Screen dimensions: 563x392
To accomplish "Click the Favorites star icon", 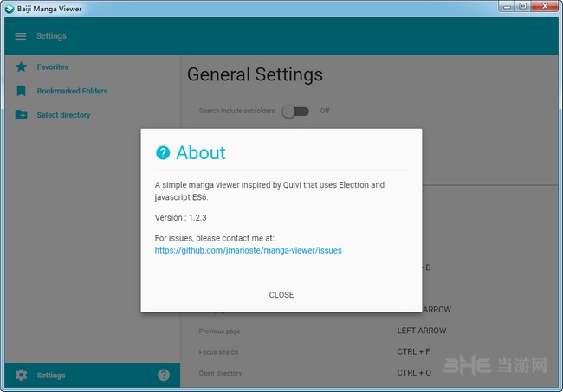I will point(21,67).
